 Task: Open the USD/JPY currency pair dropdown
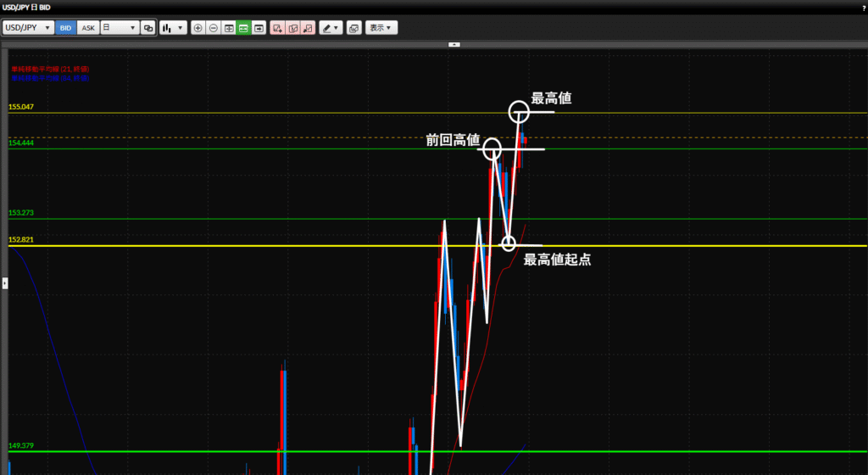(x=29, y=28)
